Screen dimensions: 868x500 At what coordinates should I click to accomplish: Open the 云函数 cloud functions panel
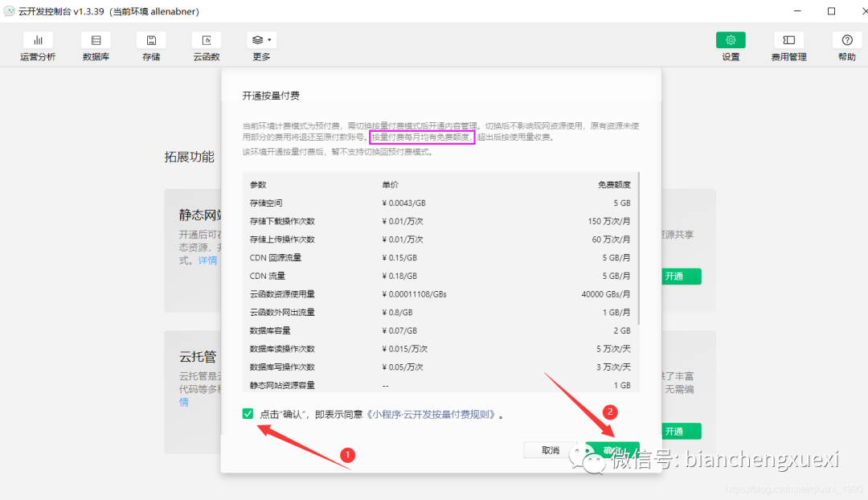point(207,47)
